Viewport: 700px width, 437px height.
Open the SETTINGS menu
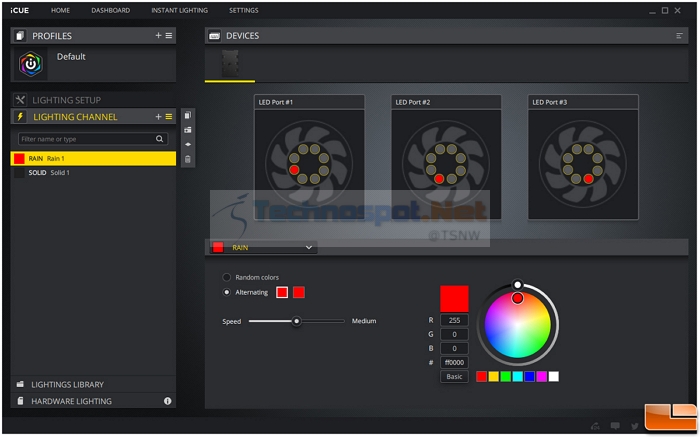pos(244,10)
